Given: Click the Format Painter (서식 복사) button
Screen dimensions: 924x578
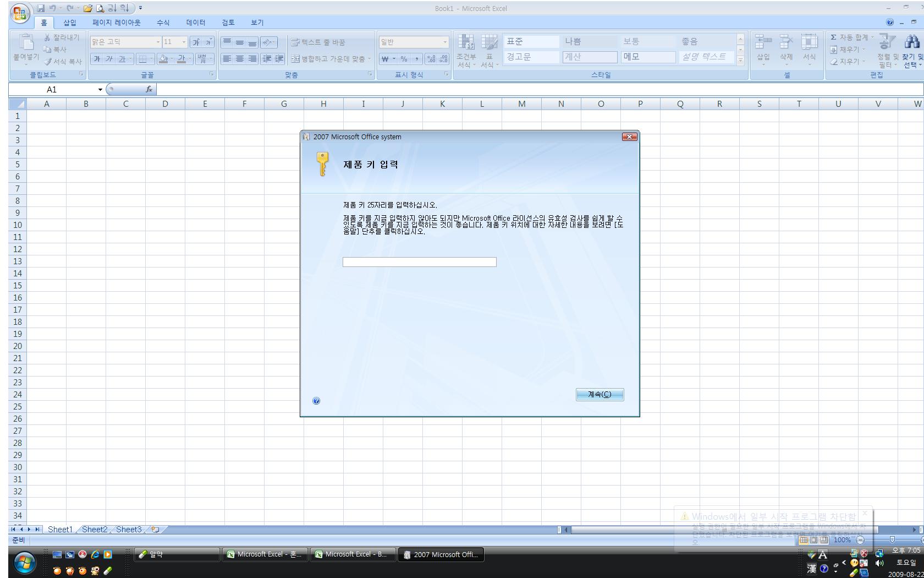Looking at the screenshot, I should click(x=63, y=62).
